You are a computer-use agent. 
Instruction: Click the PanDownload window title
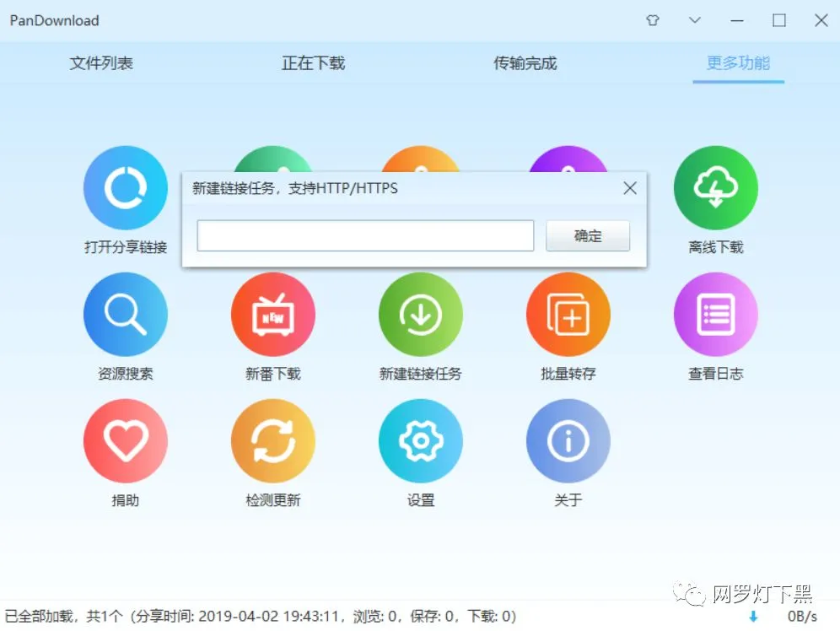[x=54, y=20]
